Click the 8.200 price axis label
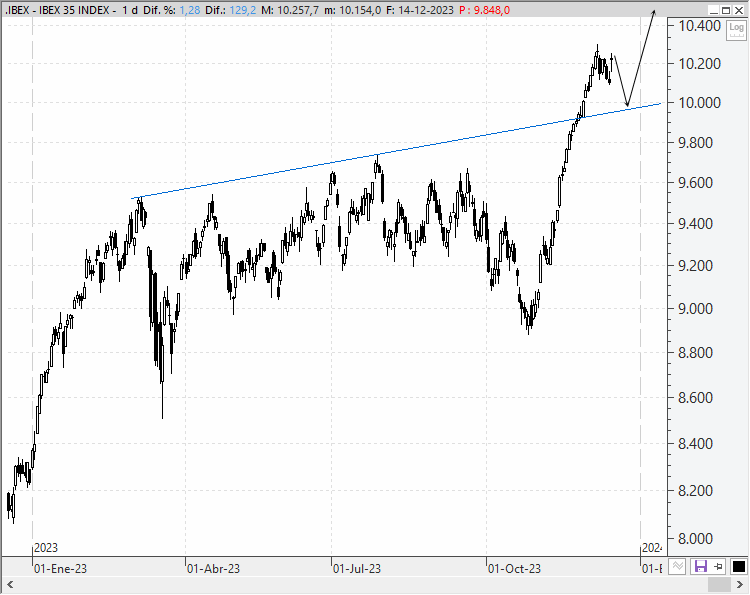 pos(695,490)
